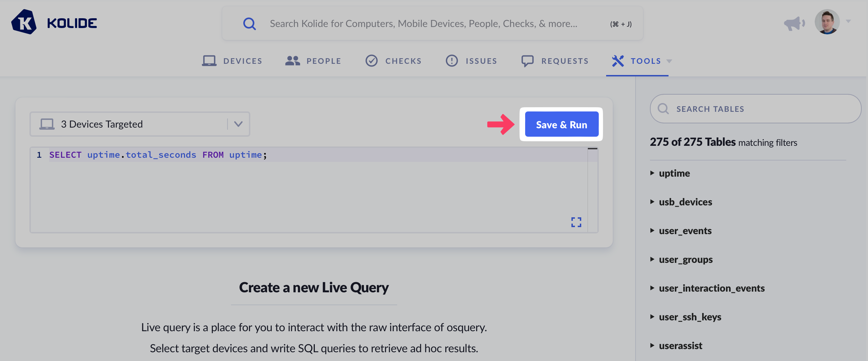
Task: Expand the uptime table
Action: (652, 173)
